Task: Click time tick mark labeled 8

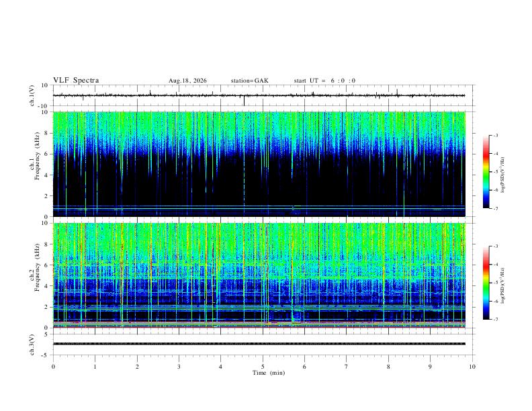Action: 388,367
